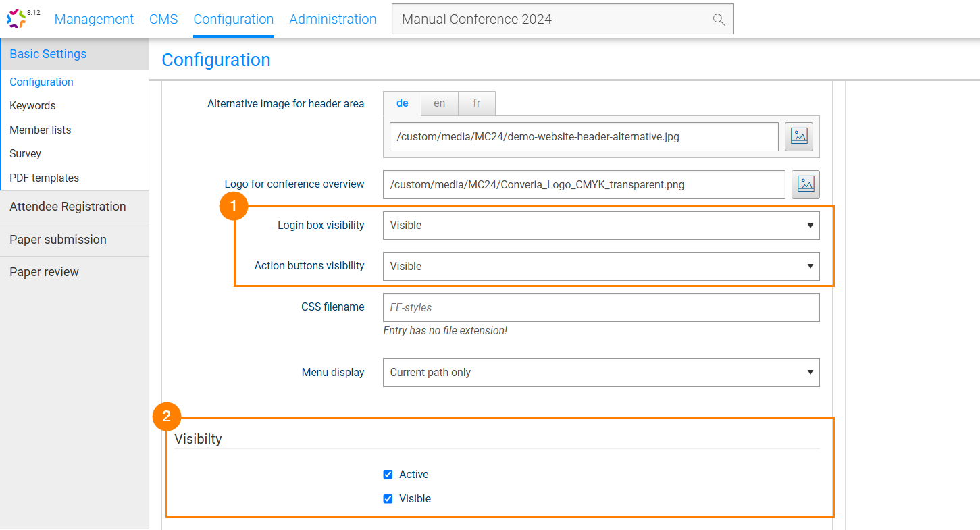Open the Member lists page

(40, 130)
